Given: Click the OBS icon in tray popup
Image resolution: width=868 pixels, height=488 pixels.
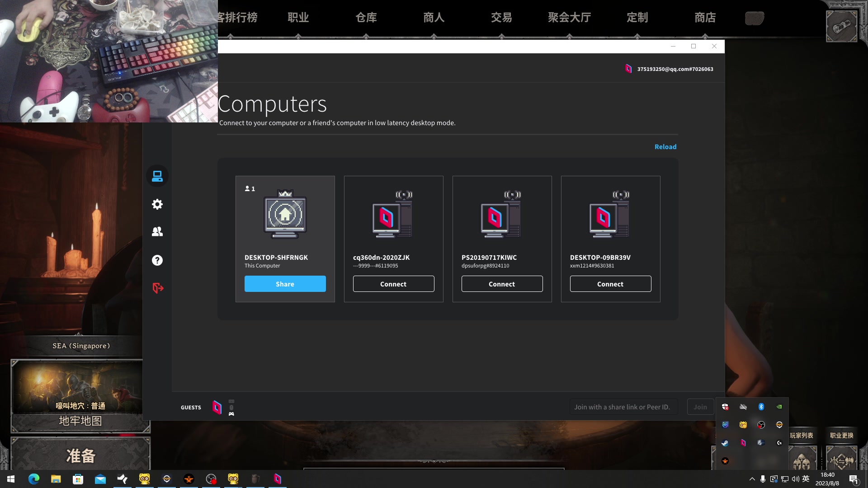Looking at the screenshot, I should pyautogui.click(x=761, y=425).
